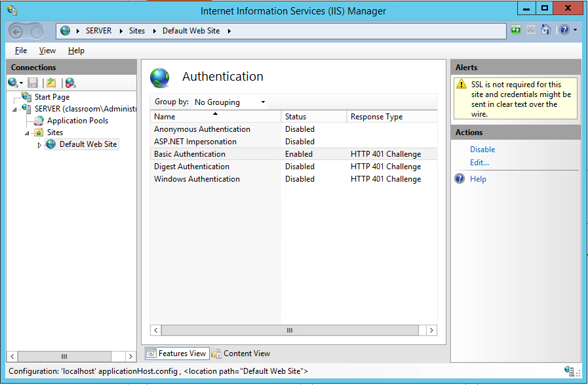Click the SSL warning triangle icon
The width and height of the screenshot is (588, 385).
pos(461,84)
